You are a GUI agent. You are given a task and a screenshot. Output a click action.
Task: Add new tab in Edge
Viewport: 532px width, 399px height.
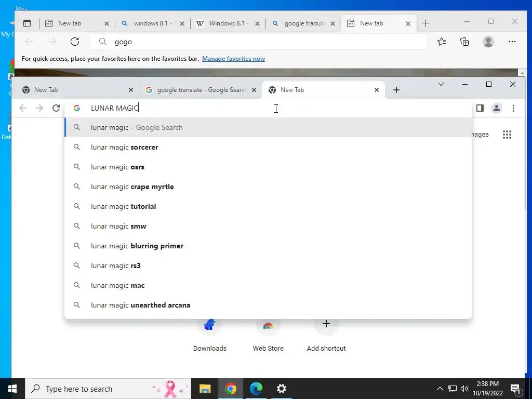click(x=425, y=23)
